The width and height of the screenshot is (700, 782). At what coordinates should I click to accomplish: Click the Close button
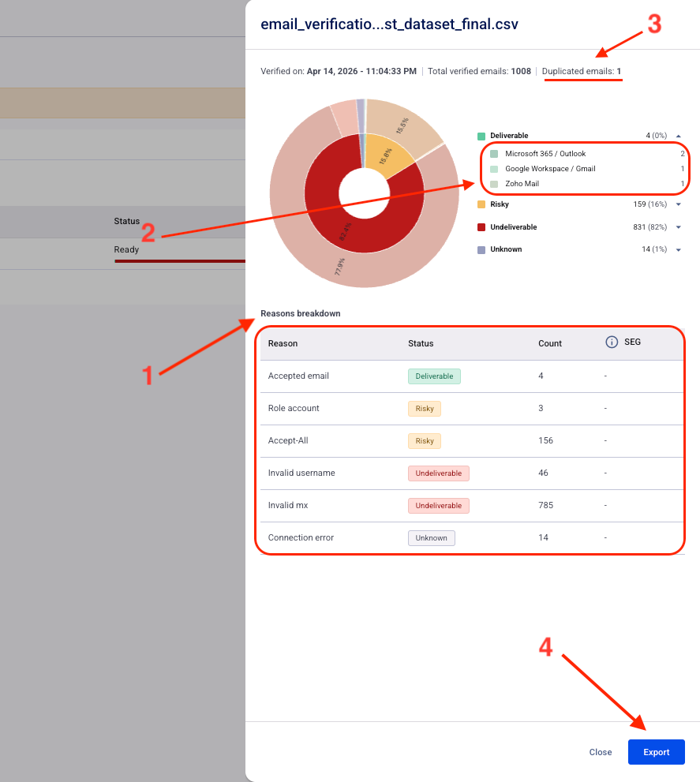pyautogui.click(x=601, y=752)
